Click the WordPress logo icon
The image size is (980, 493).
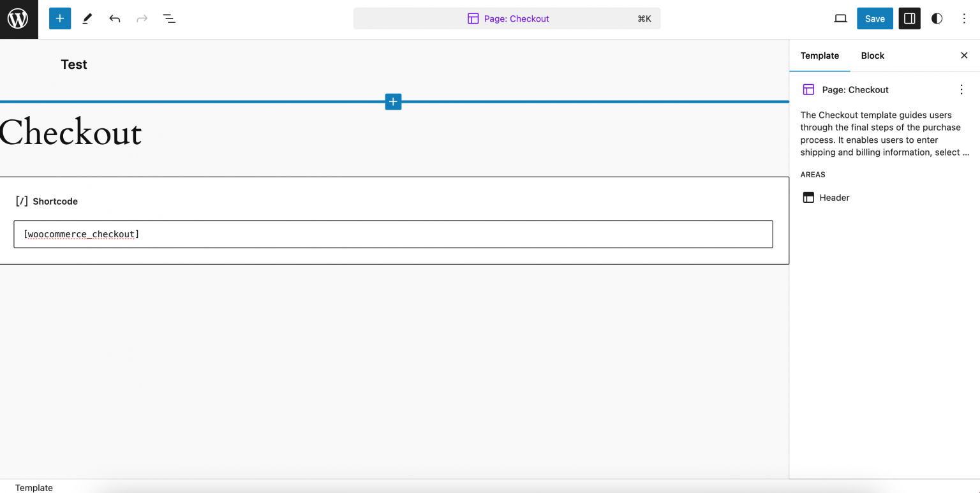tap(19, 18)
